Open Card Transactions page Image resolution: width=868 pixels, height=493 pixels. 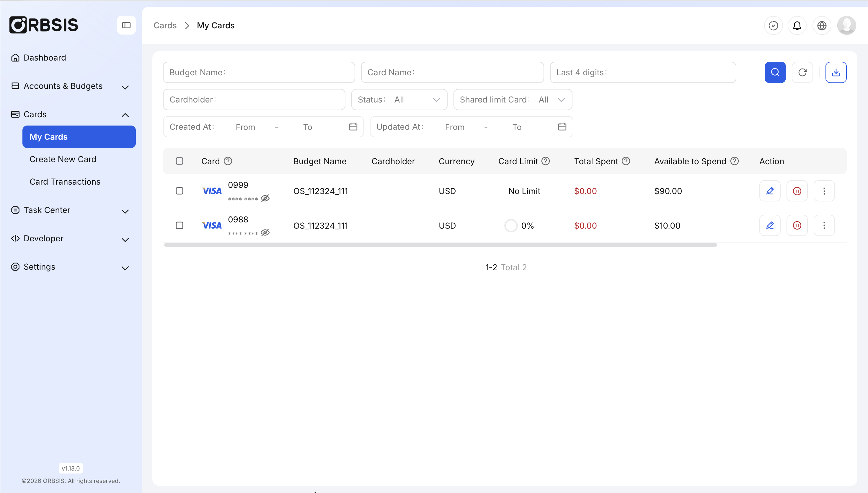point(65,182)
